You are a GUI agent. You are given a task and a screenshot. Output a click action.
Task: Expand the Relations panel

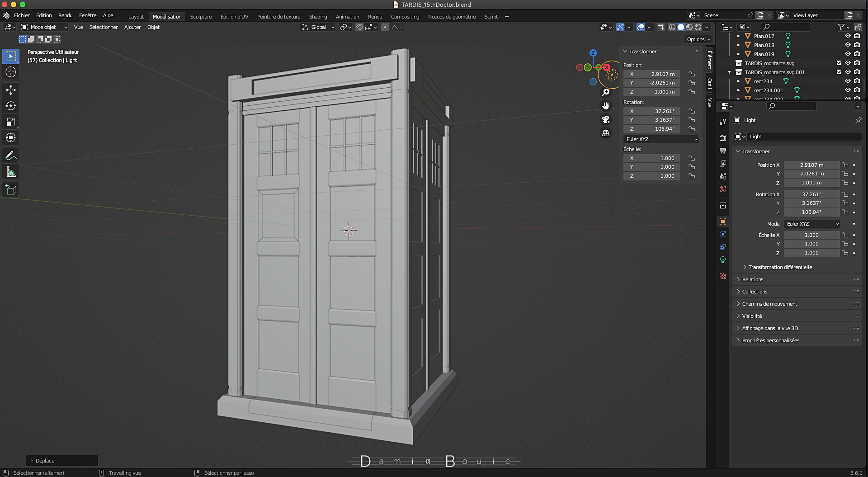click(753, 279)
